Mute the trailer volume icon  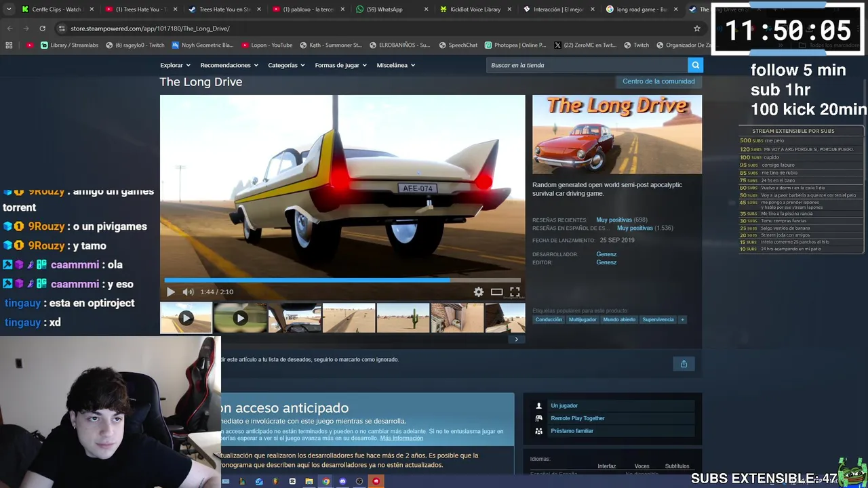tap(188, 292)
